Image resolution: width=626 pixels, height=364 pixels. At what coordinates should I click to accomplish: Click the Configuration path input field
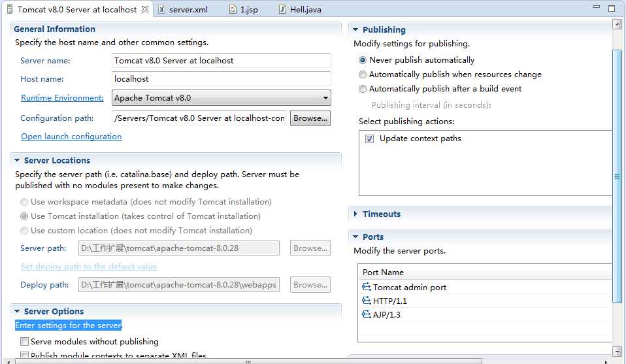click(x=199, y=118)
